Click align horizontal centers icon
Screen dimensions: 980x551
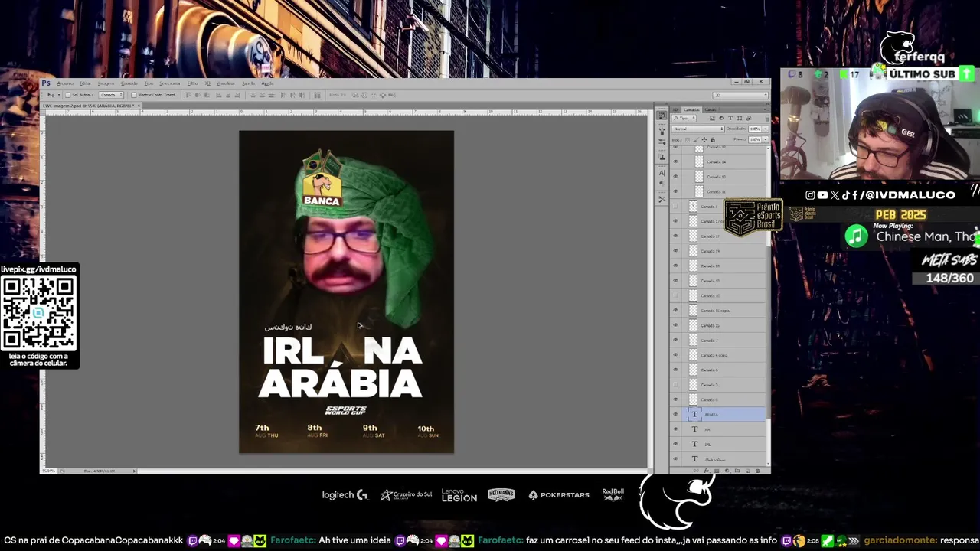point(228,95)
